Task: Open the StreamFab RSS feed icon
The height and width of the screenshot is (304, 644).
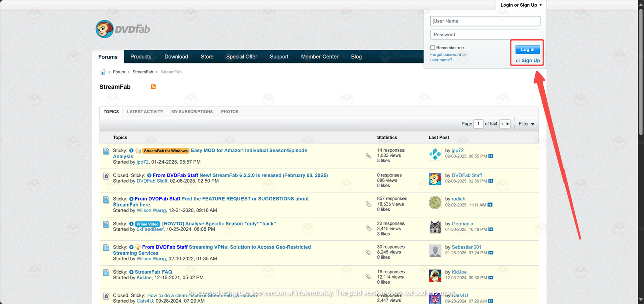Action: click(153, 87)
